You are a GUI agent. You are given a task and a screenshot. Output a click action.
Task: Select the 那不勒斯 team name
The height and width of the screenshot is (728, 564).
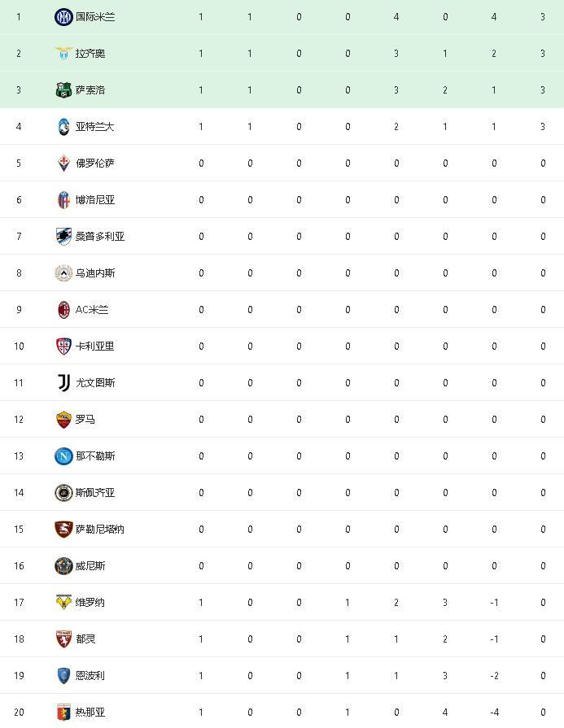tap(95, 456)
